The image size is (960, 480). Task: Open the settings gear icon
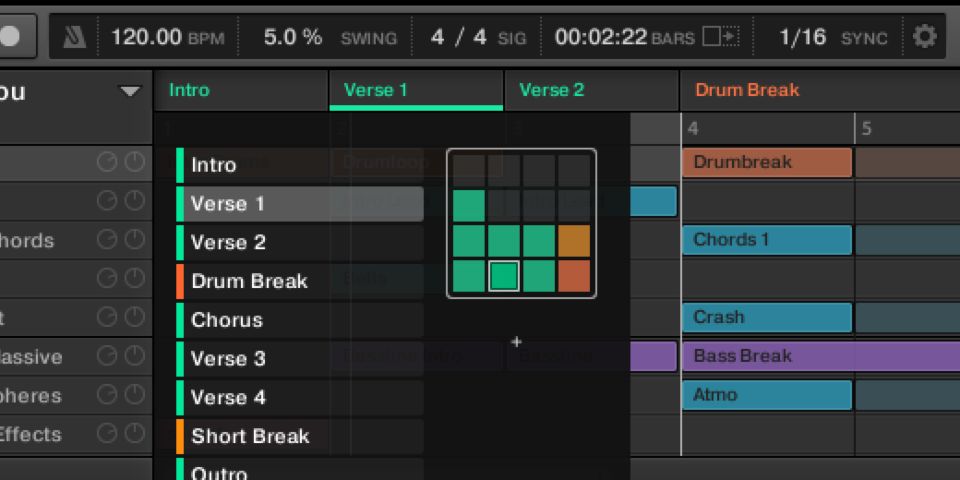click(925, 37)
